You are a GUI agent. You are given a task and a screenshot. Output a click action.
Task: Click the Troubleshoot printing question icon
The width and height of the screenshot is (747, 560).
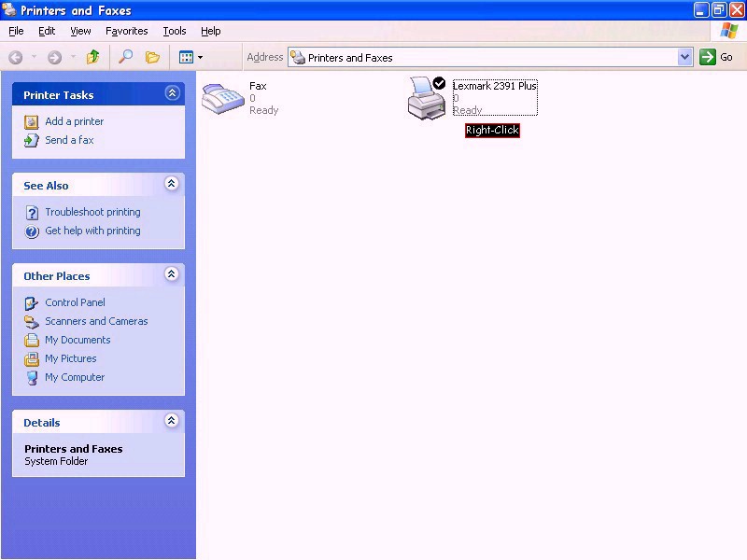32,213
